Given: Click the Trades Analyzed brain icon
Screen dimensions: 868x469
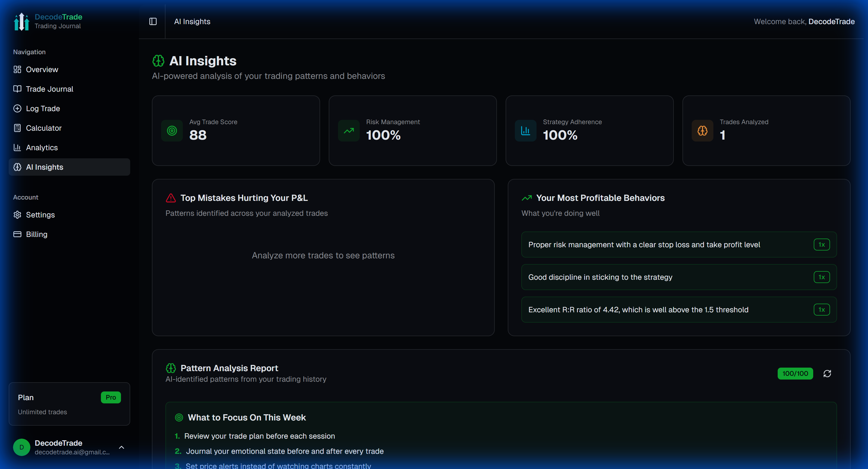Looking at the screenshot, I should click(x=702, y=131).
